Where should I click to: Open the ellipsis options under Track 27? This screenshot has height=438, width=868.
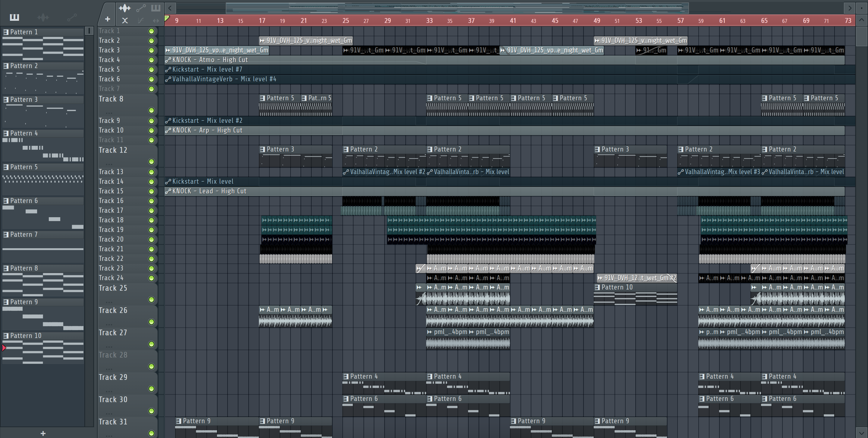pyautogui.click(x=108, y=346)
